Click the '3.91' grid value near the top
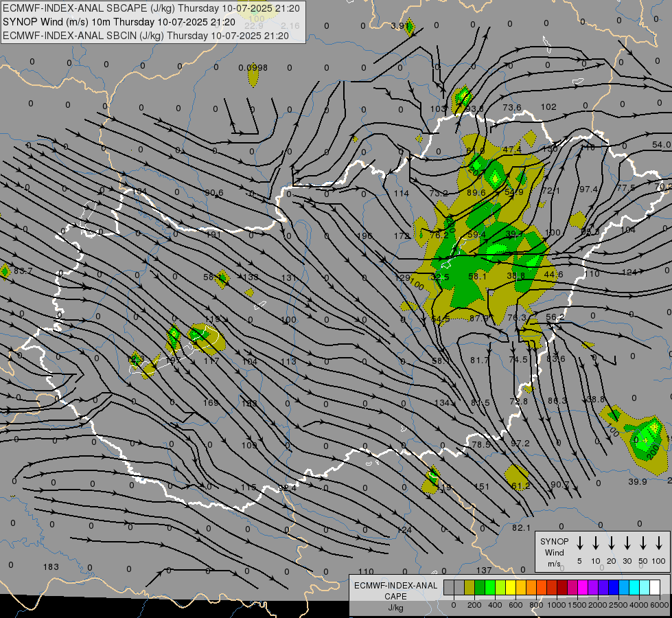The height and width of the screenshot is (618, 672). point(399,25)
